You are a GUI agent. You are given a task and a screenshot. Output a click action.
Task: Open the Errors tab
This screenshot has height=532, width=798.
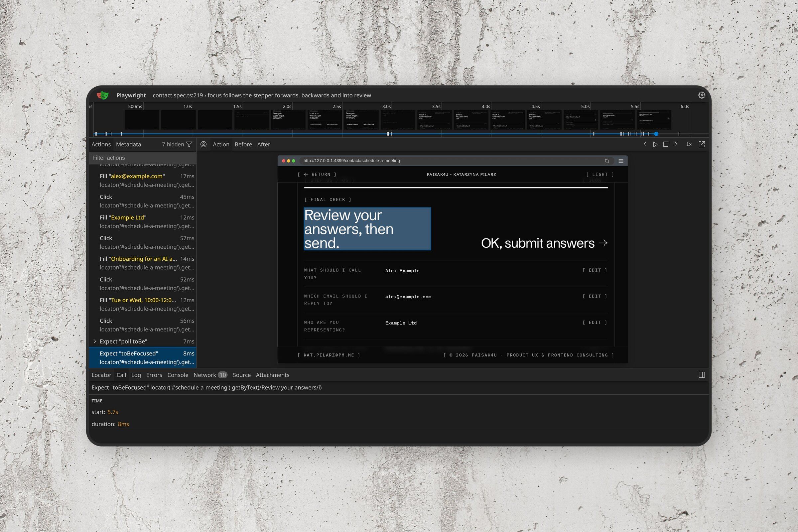pyautogui.click(x=154, y=375)
